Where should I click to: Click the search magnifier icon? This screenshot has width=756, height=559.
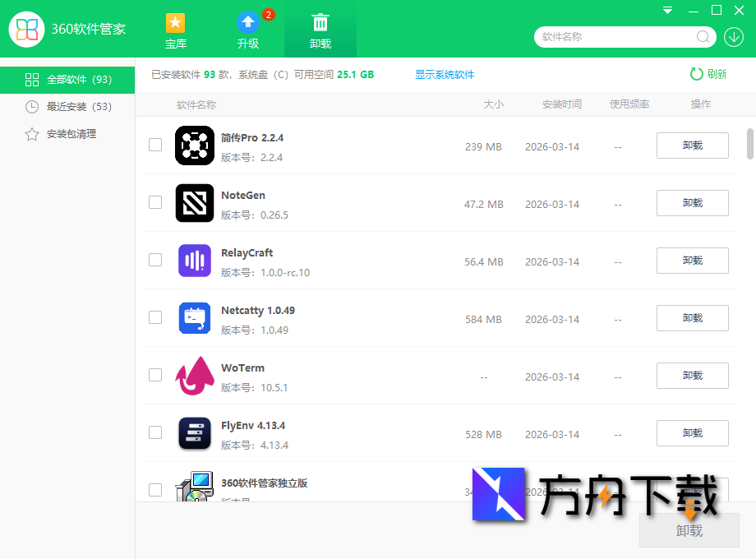point(703,37)
